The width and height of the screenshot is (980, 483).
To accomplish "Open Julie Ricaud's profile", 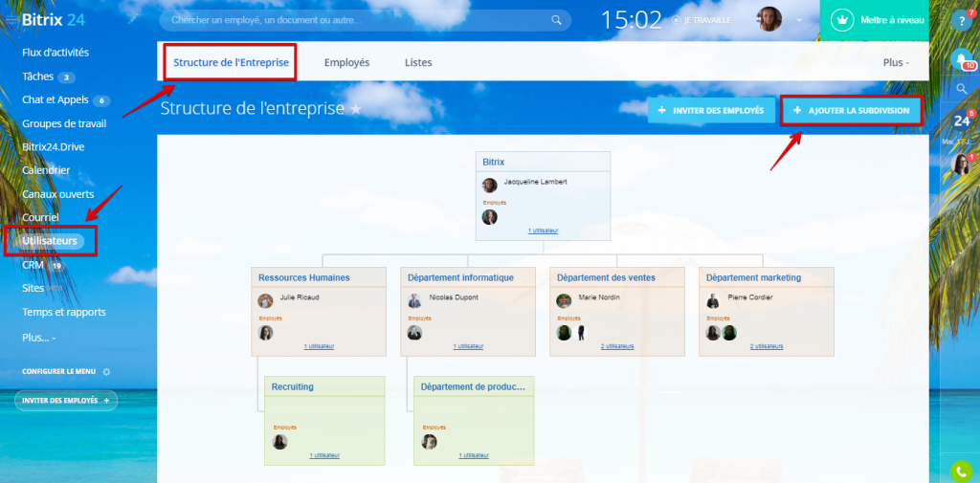I will click(300, 297).
